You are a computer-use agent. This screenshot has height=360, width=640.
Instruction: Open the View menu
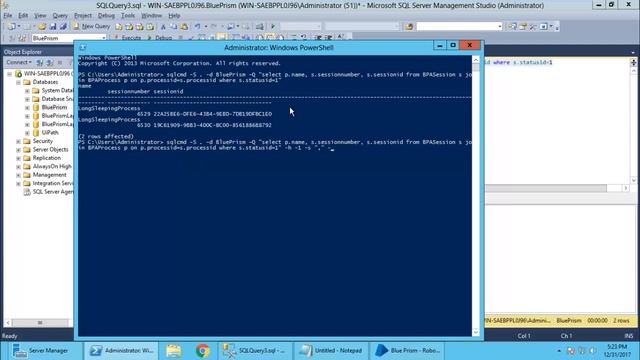(x=40, y=16)
